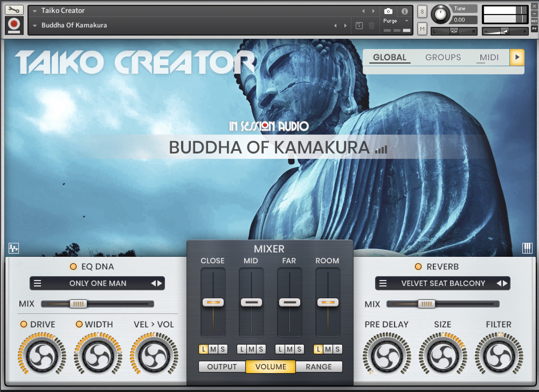539x392 pixels.
Task: Open the wrench instrument edit mode
Action: point(14,10)
